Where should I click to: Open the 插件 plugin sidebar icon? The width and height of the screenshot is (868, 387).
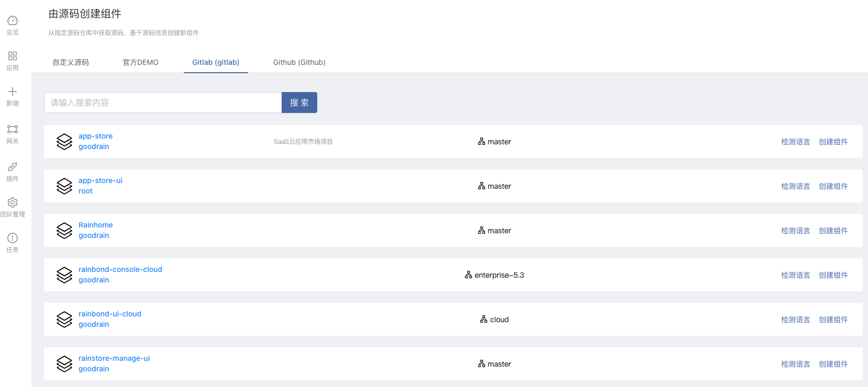pyautogui.click(x=13, y=167)
